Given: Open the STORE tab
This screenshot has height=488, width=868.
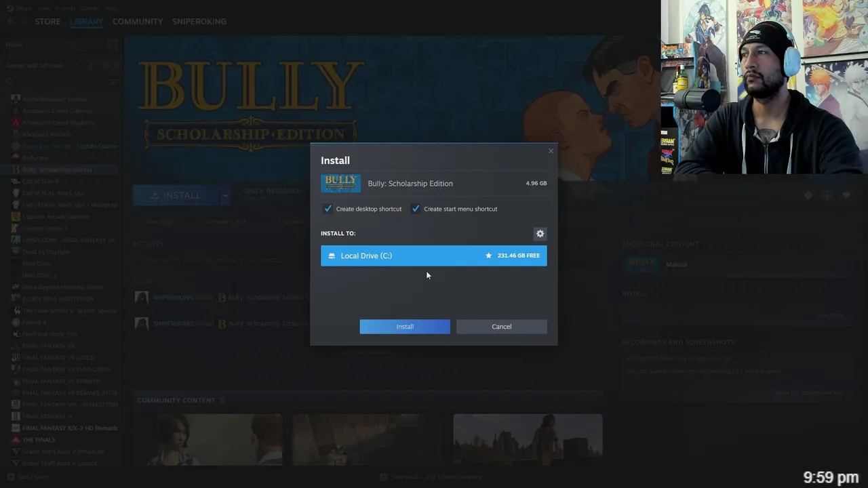Looking at the screenshot, I should [47, 22].
